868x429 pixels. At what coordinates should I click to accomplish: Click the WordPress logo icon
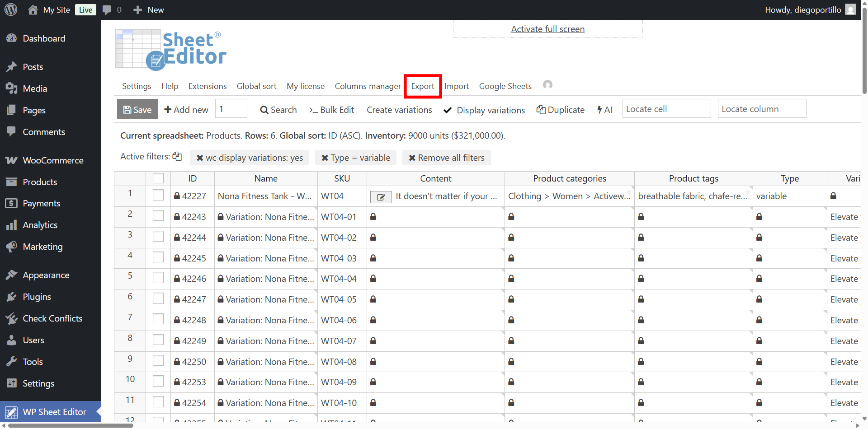point(11,9)
